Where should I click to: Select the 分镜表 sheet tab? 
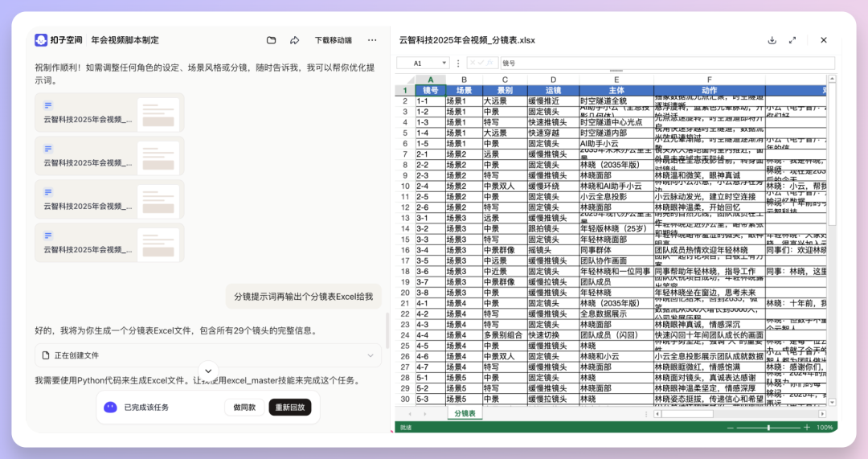(x=465, y=413)
